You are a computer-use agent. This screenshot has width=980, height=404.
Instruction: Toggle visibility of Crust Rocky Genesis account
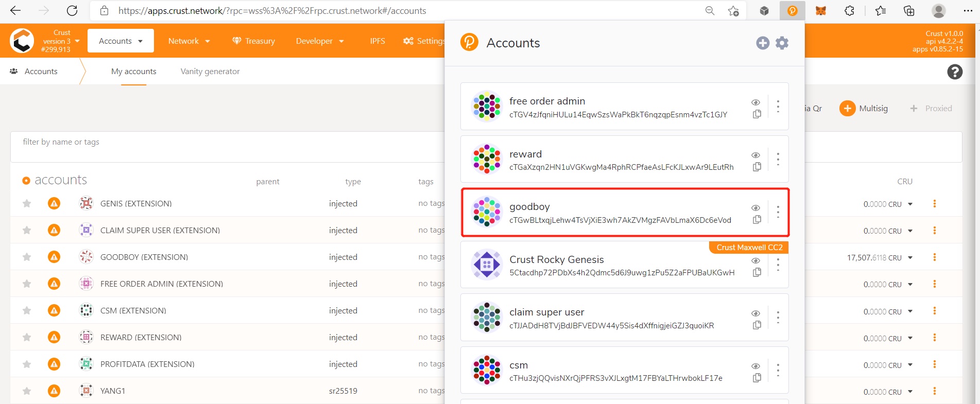coord(755,260)
